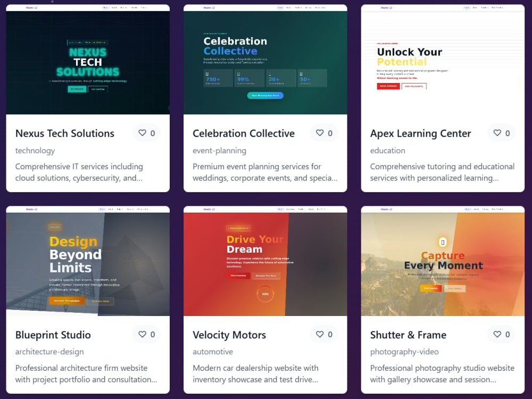Open the Nexus Tech Solutions preview thumbnail

click(x=88, y=60)
